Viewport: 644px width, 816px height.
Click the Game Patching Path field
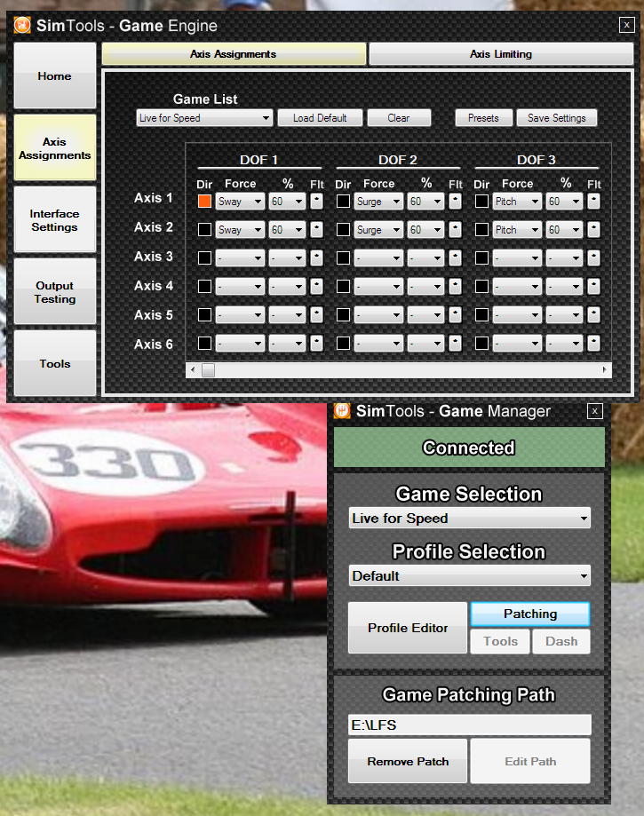(x=469, y=725)
